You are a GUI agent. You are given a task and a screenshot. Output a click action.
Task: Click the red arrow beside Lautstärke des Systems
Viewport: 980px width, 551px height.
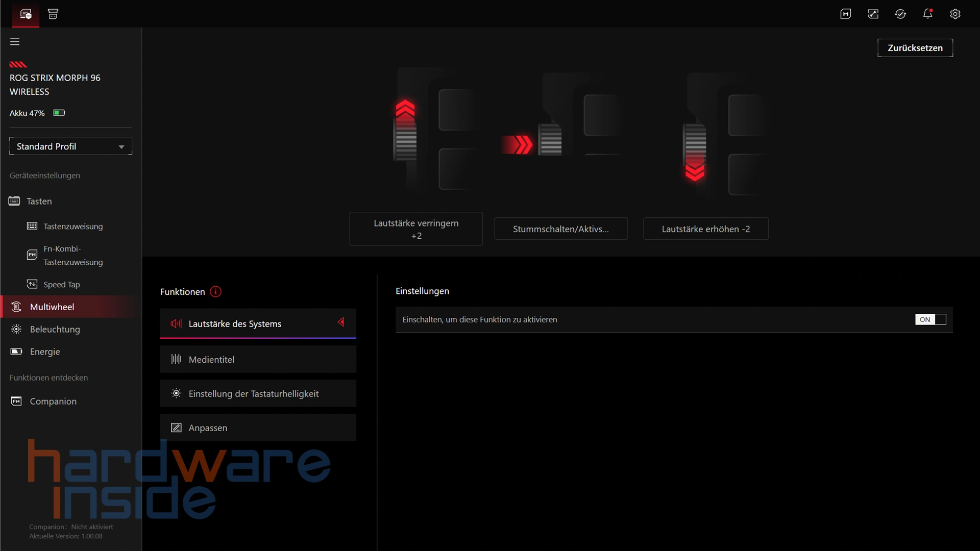point(341,322)
